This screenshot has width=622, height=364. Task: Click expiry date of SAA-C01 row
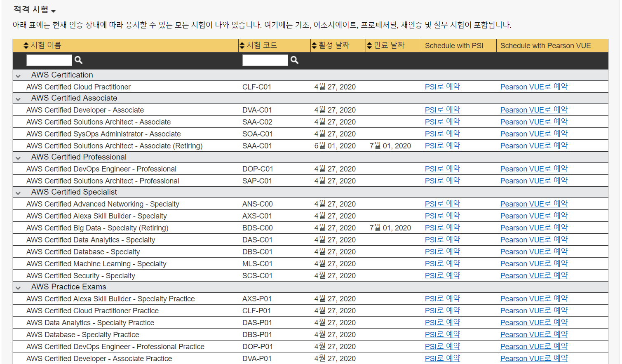[x=390, y=146]
